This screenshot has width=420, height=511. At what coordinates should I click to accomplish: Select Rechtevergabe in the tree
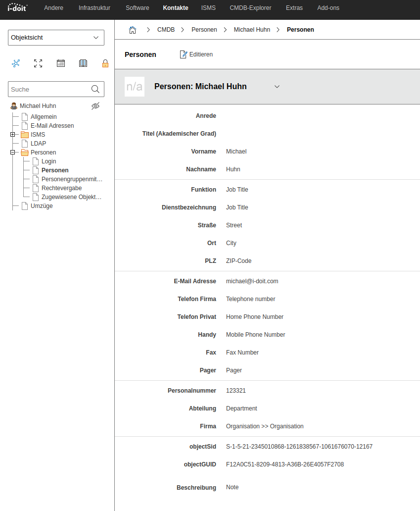coord(61,188)
